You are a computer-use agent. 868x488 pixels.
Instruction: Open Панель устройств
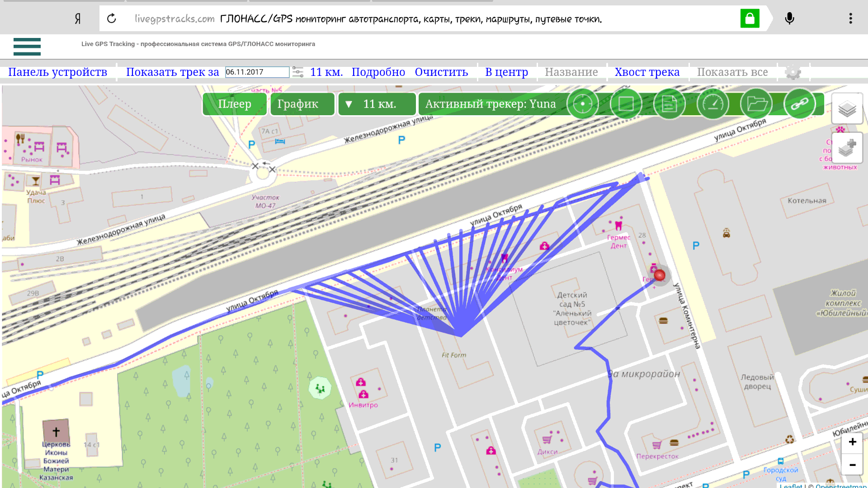click(x=58, y=72)
